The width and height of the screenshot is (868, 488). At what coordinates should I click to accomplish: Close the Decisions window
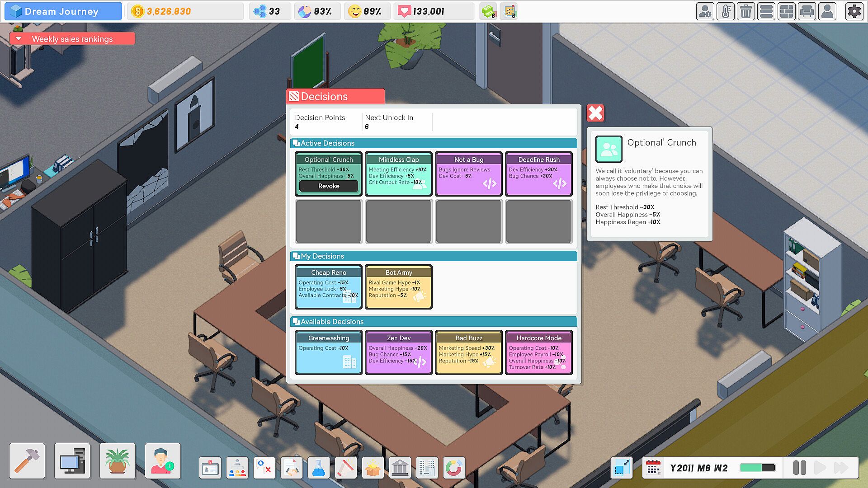(595, 113)
